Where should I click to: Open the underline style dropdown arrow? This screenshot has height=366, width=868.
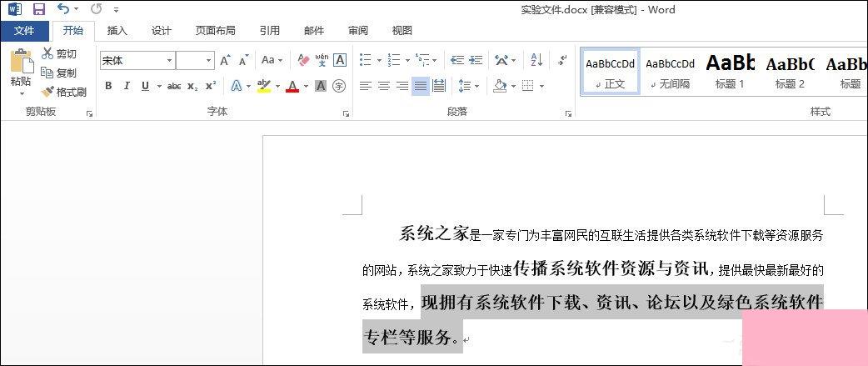[159, 87]
